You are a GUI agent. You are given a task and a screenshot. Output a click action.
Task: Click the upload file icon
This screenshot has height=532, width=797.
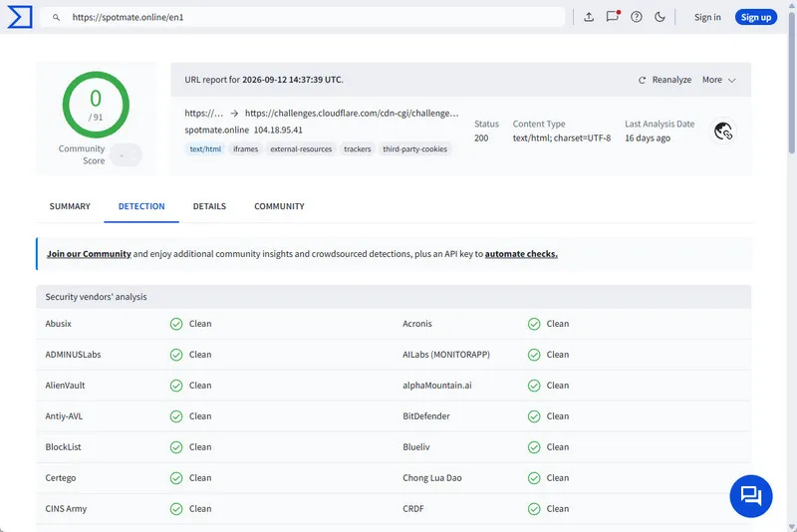[589, 17]
